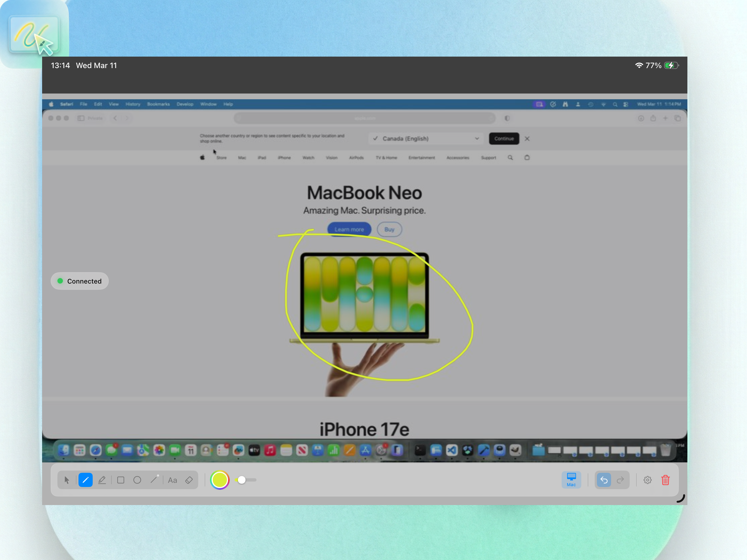This screenshot has width=747, height=560.
Task: Select the line tool
Action: pyautogui.click(x=154, y=480)
